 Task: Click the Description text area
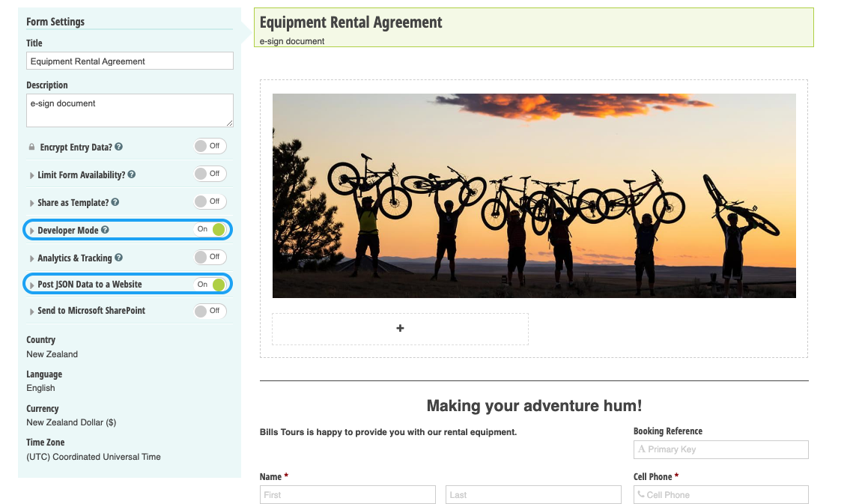pos(130,110)
